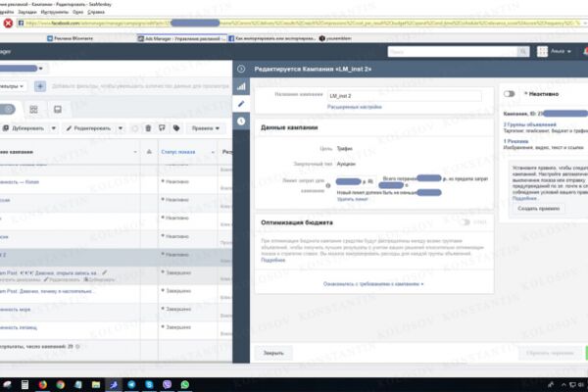Viewport: 588px width, 392px height.
Task: Switch to the ads tab icon
Action: (58, 109)
